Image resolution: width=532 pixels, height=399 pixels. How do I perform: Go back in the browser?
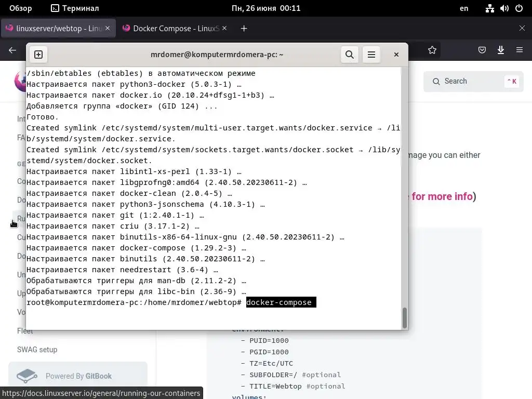pos(12,50)
